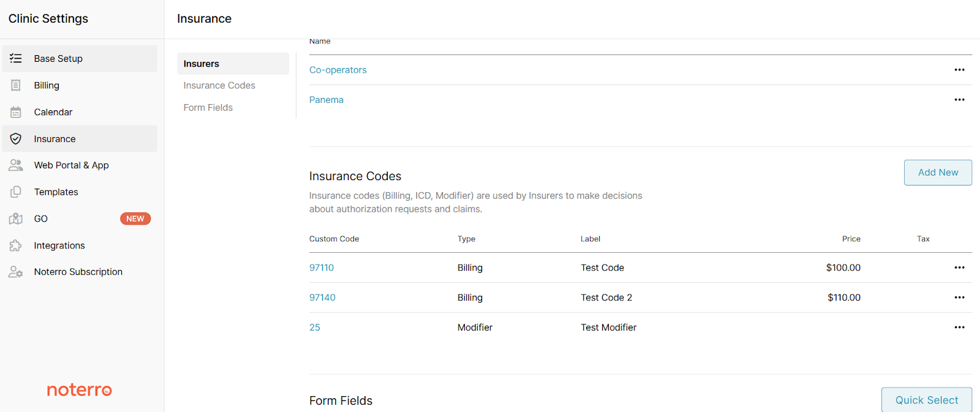The image size is (980, 412).
Task: Open the options menu for code 97140
Action: (x=959, y=298)
